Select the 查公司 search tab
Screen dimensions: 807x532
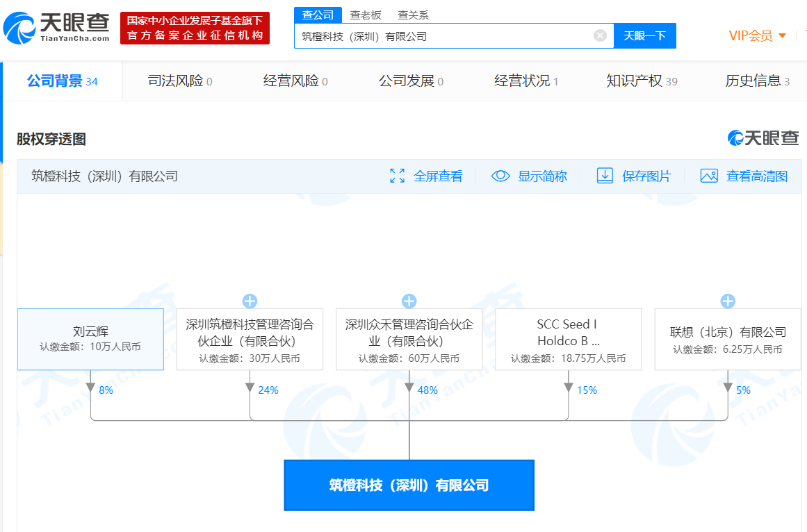click(x=318, y=15)
